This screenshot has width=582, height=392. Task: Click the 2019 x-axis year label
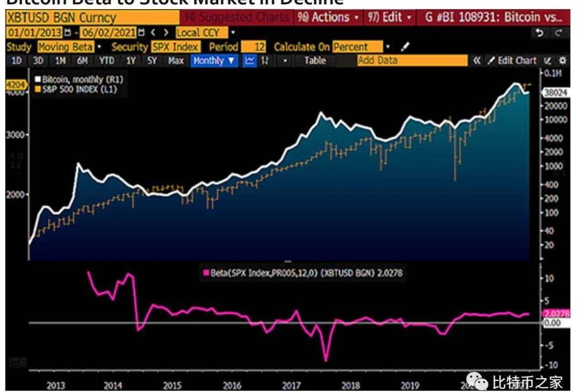click(410, 386)
